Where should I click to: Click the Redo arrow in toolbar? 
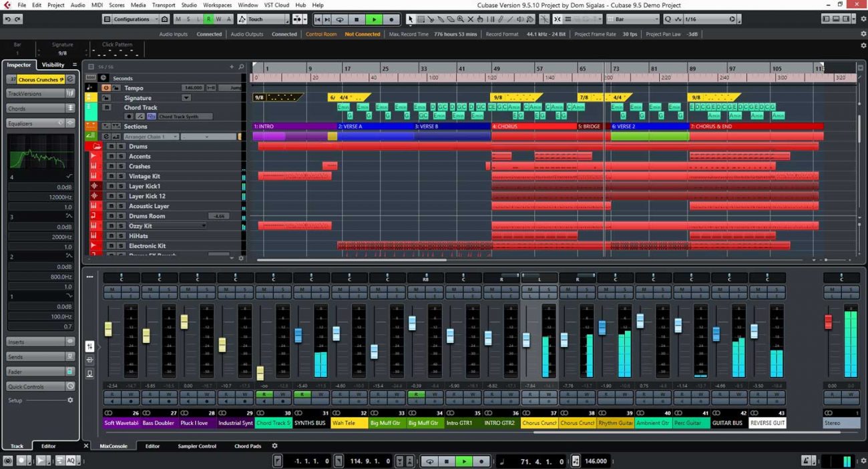[x=18, y=19]
